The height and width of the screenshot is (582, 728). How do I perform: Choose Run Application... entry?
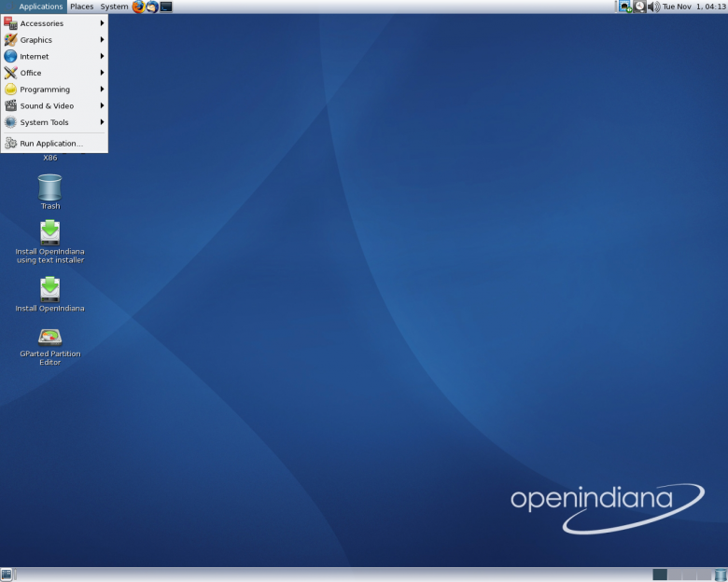point(54,144)
